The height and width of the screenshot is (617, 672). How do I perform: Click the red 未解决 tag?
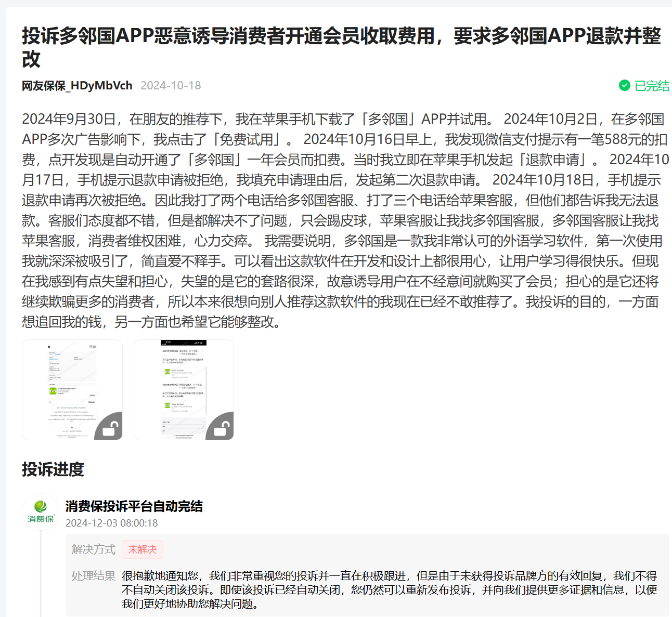pyautogui.click(x=142, y=549)
